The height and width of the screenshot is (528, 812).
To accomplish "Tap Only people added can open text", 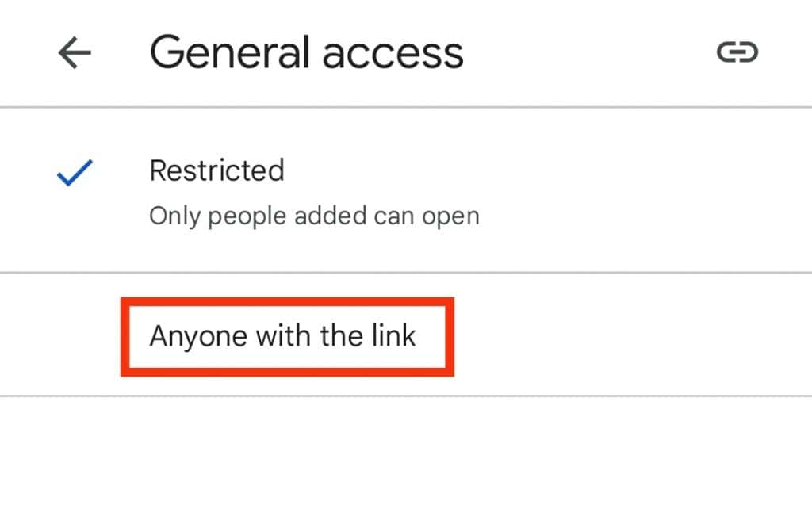I will click(x=314, y=215).
